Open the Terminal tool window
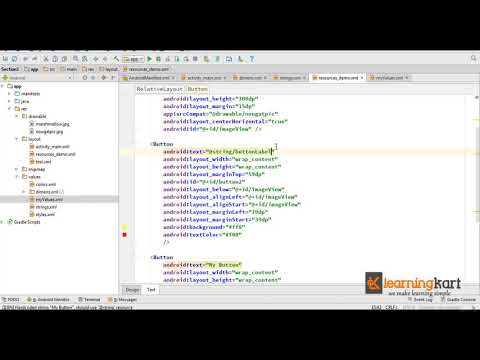 [89, 300]
